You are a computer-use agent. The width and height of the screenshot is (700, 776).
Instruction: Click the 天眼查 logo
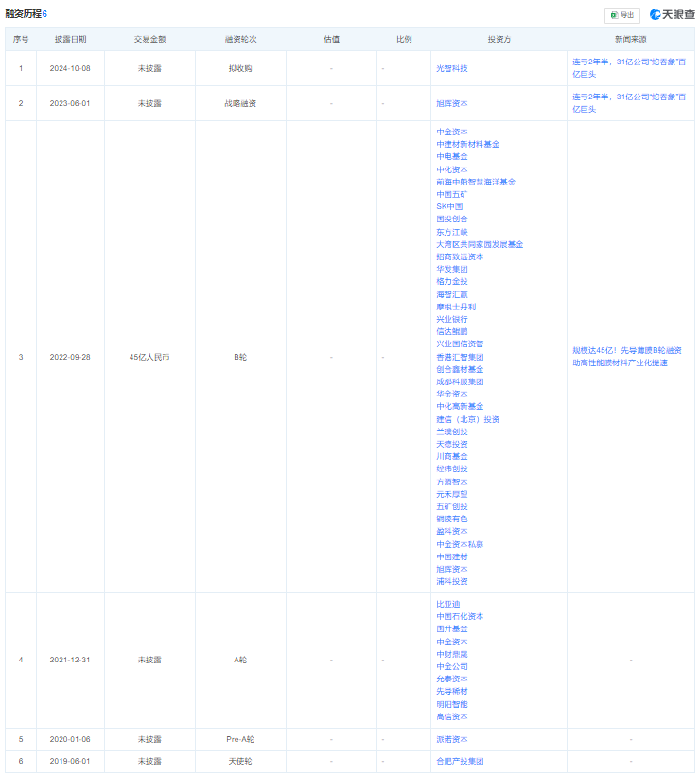(673, 15)
